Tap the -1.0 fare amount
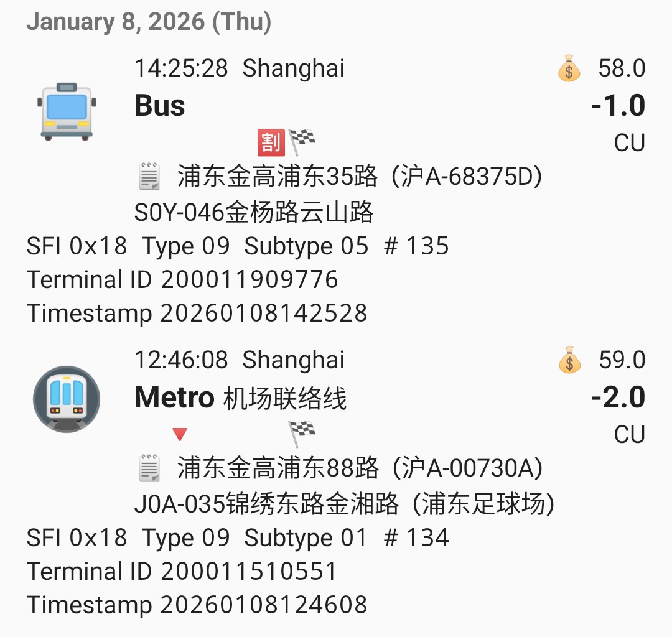This screenshot has width=672, height=637. [618, 106]
